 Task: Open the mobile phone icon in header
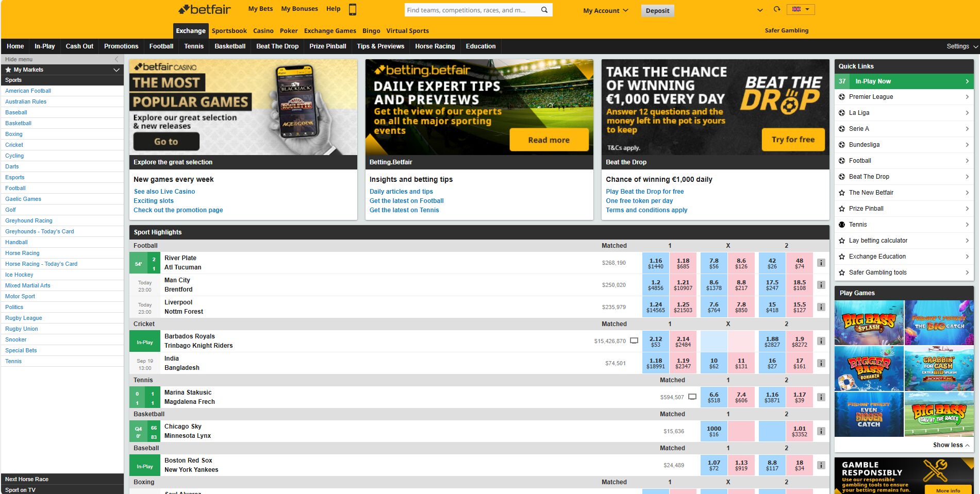click(353, 9)
